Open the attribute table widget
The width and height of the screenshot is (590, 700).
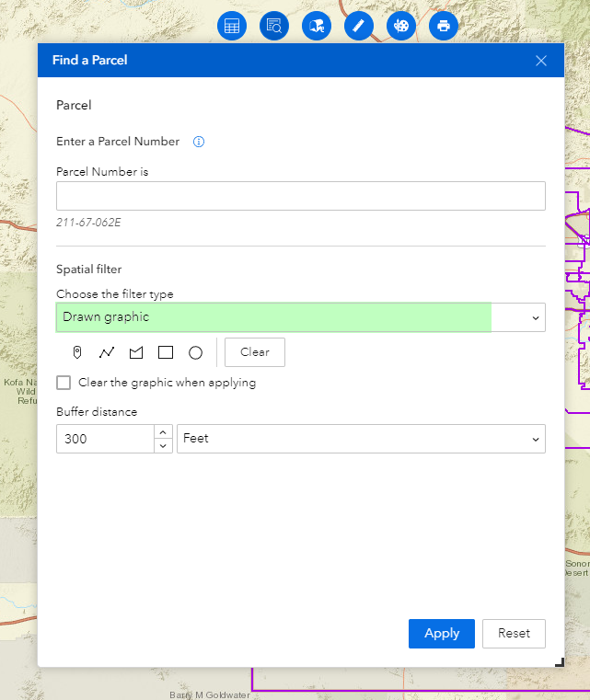pos(232,26)
